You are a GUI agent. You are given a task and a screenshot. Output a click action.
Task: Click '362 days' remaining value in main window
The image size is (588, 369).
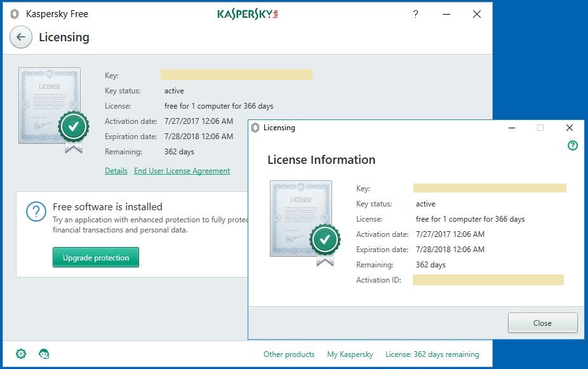click(179, 152)
